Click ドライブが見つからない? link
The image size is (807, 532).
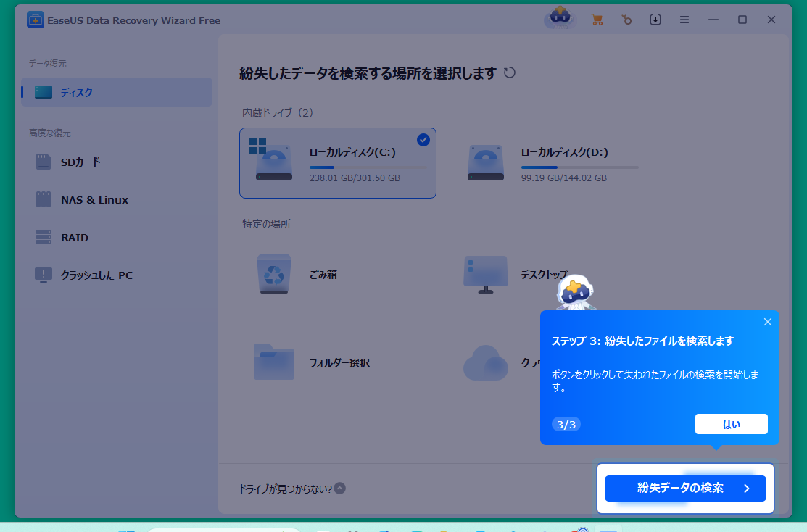point(286,489)
